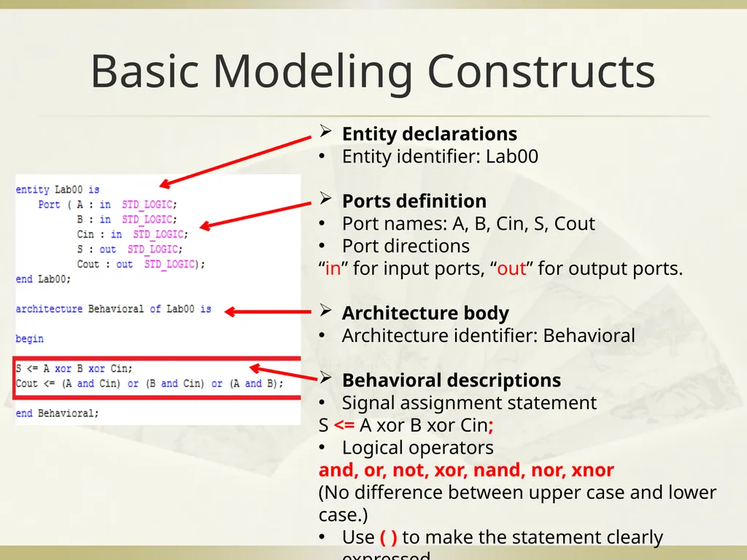Image resolution: width=747 pixels, height=560 pixels.
Task: Click "Port names: A, B, Cin, S, Cout"
Action: click(468, 223)
